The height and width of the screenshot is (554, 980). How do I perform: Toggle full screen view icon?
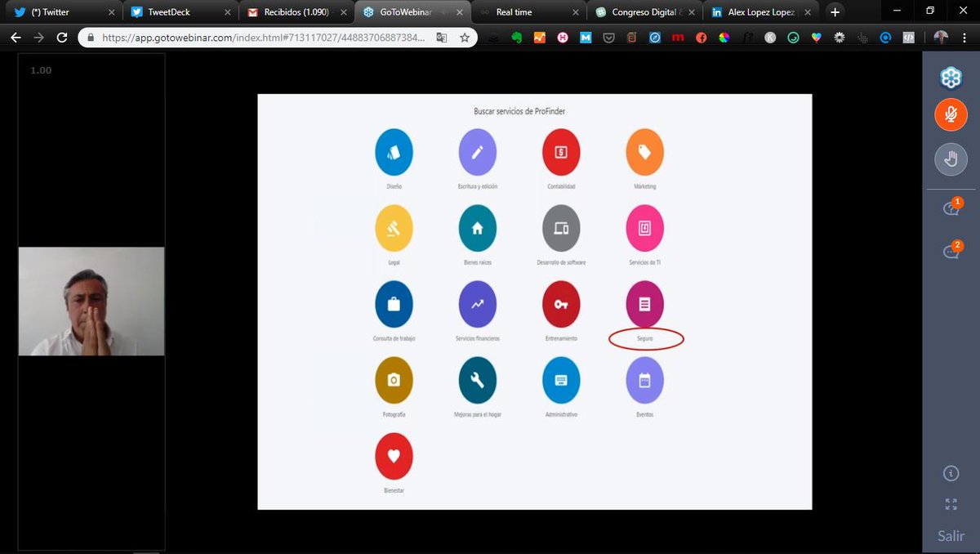(x=951, y=504)
